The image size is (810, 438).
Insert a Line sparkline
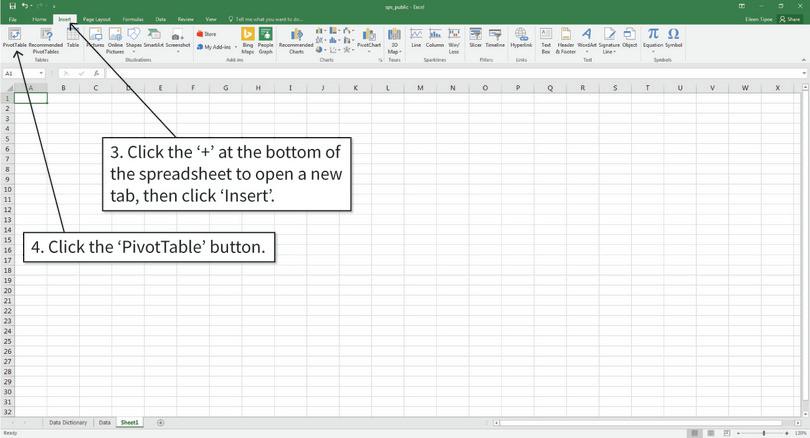[416, 38]
